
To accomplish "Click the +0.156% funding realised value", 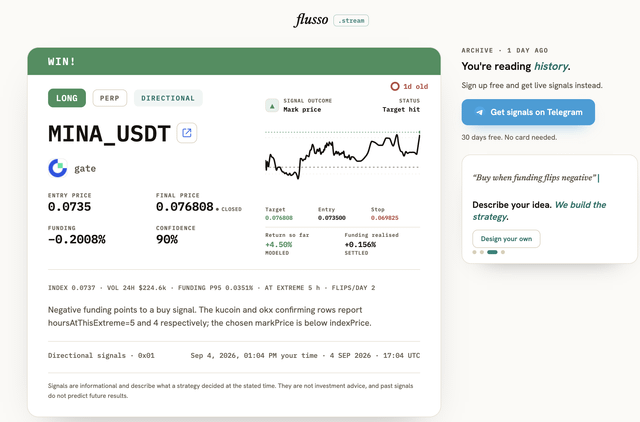I will coord(360,244).
